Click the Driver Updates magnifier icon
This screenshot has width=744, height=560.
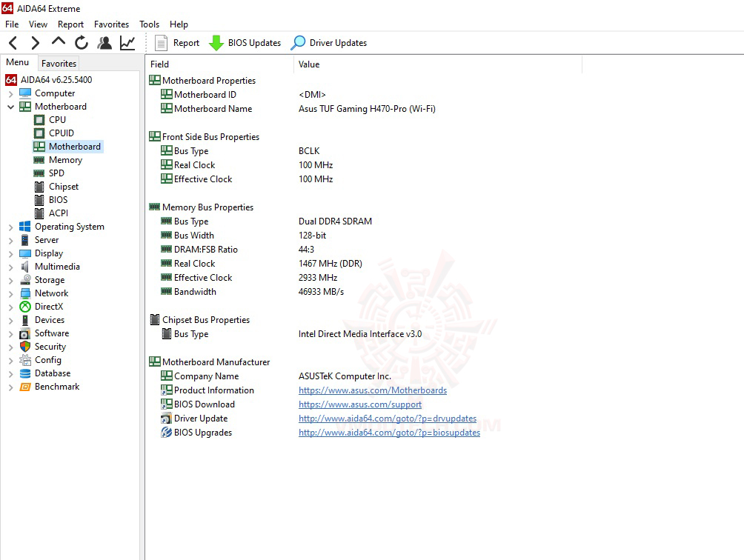click(x=297, y=42)
